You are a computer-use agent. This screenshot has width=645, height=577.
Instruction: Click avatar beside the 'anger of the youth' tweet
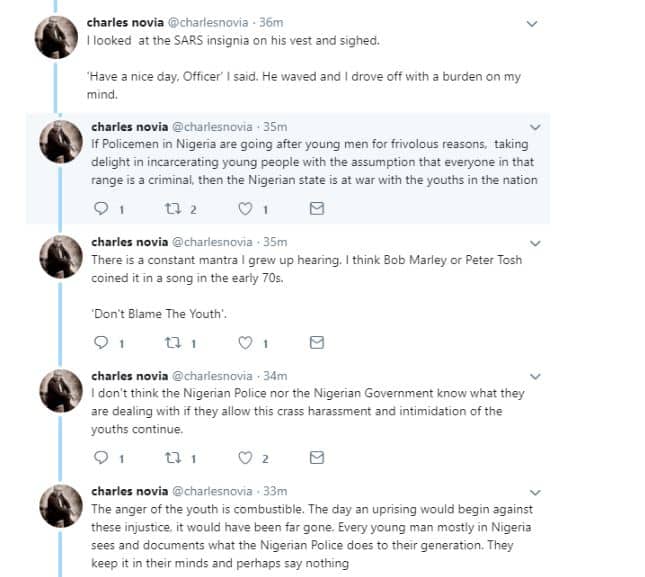tap(59, 508)
